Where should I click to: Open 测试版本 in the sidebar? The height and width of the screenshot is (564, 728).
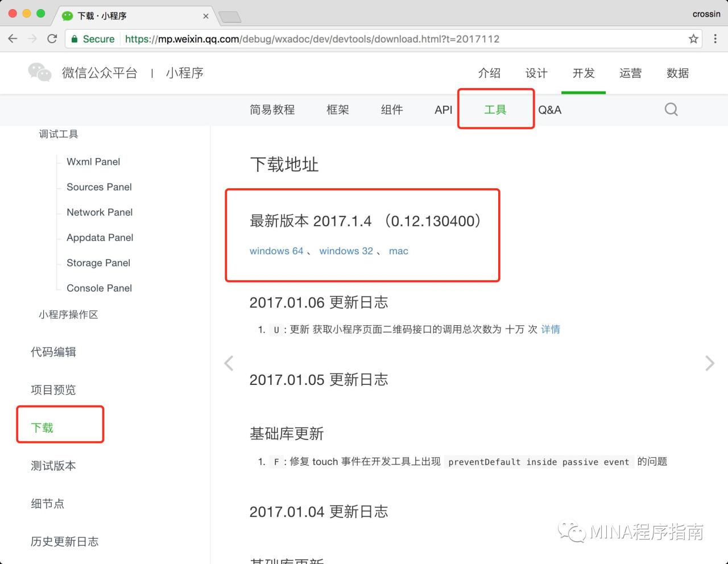coord(53,466)
